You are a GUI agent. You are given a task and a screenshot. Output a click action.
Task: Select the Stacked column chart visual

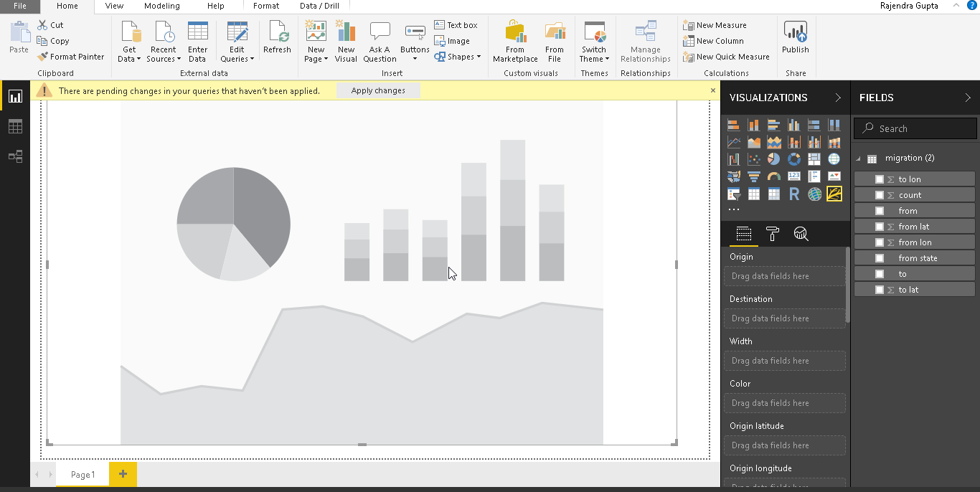pyautogui.click(x=754, y=125)
